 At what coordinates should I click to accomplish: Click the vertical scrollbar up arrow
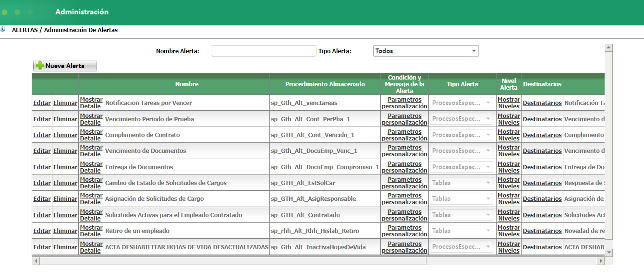tap(609, 47)
